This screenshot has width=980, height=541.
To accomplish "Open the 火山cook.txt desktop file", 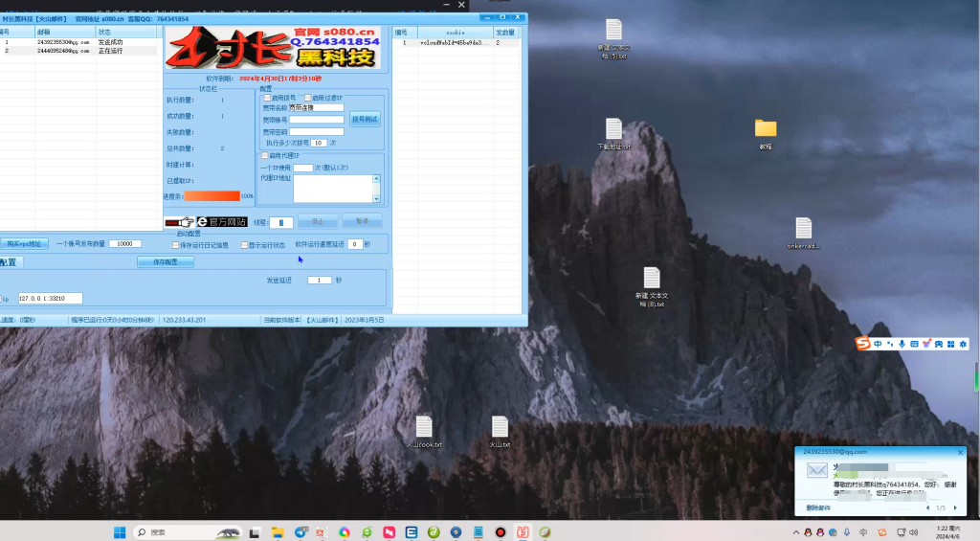I will click(x=423, y=427).
